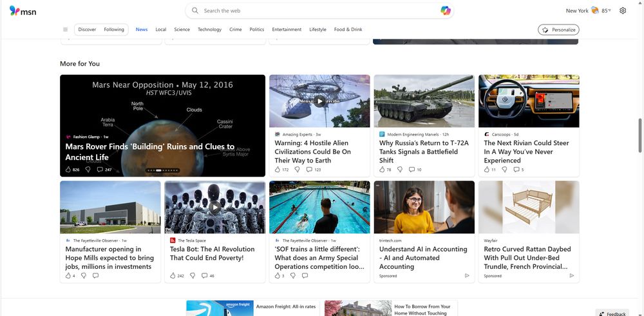Open How To Borrow From Your Home ad
The width and height of the screenshot is (644, 316).
tap(391, 308)
